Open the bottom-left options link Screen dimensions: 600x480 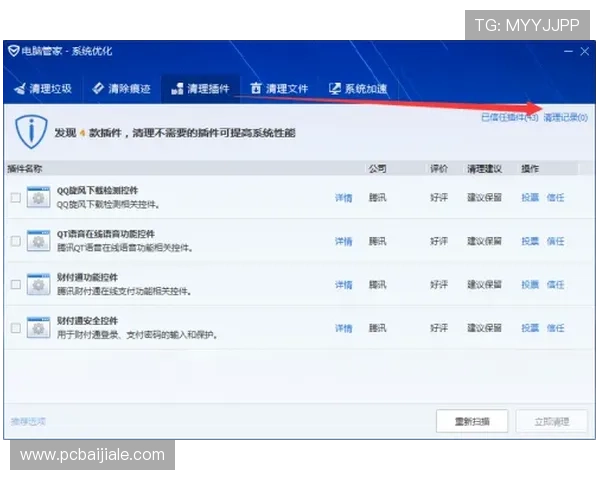point(28,421)
